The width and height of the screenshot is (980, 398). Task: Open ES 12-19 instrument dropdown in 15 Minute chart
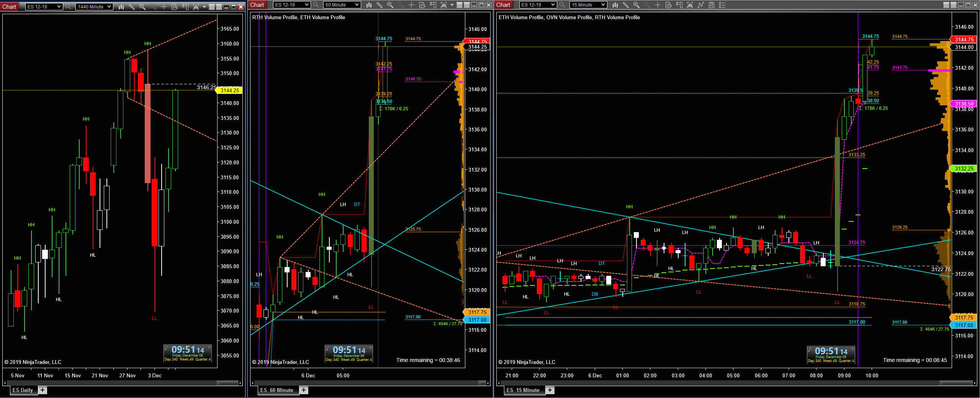(x=538, y=5)
